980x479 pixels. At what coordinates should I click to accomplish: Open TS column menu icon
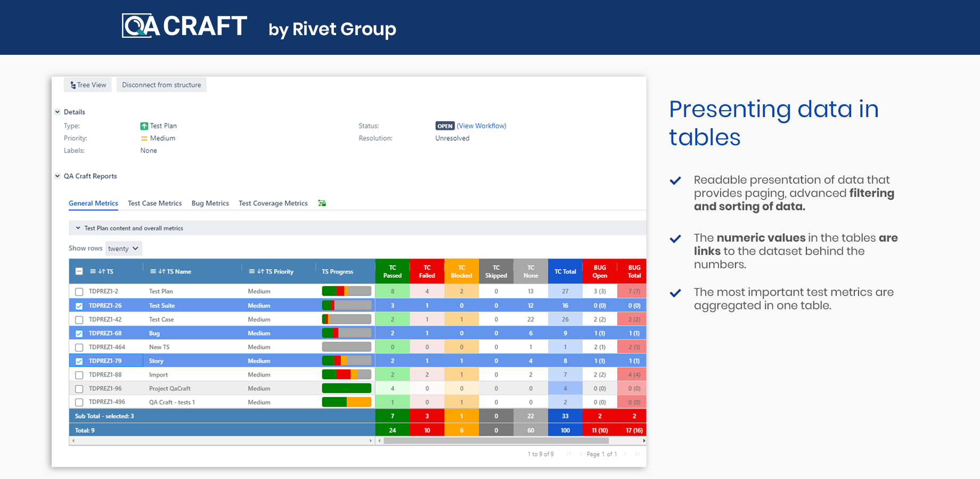click(x=93, y=271)
